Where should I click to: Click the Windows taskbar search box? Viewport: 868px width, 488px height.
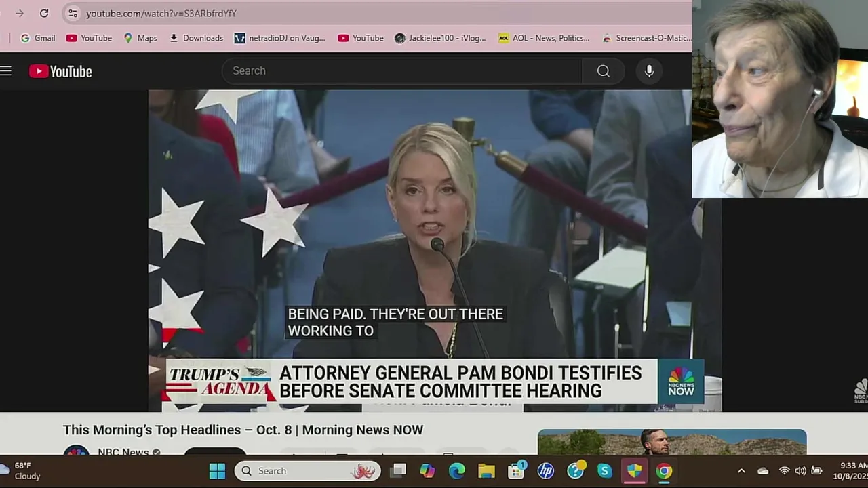(x=308, y=470)
